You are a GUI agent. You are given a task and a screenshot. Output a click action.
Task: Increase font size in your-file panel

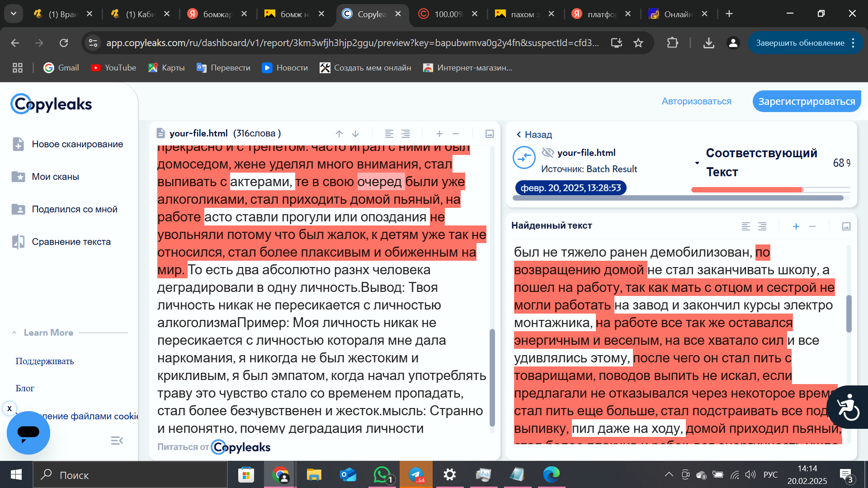439,134
